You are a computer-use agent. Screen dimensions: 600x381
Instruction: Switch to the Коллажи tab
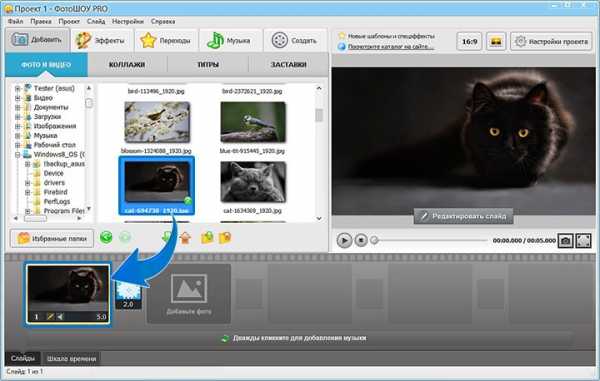(127, 65)
